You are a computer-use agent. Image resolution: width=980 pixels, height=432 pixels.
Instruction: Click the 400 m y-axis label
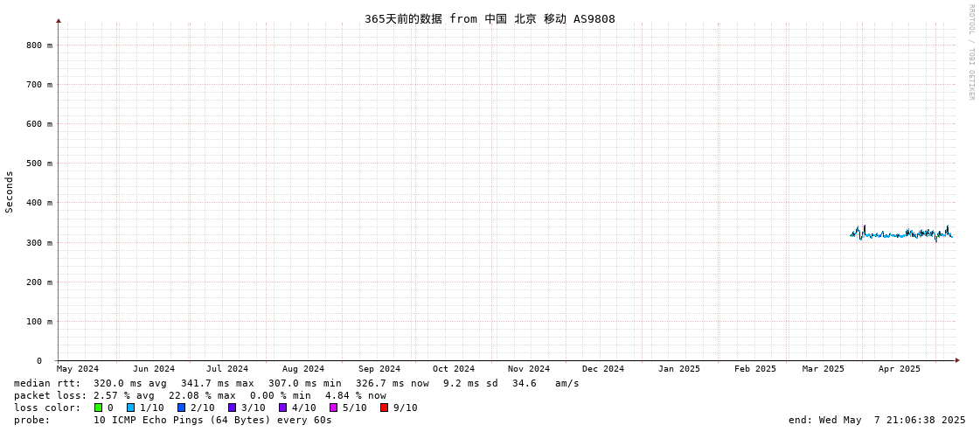(x=39, y=203)
